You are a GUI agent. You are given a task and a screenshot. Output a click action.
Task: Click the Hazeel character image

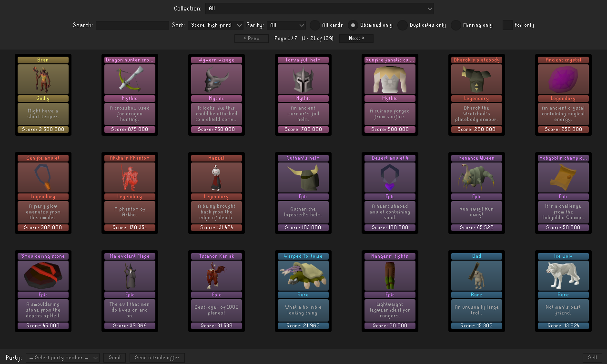[x=216, y=177]
